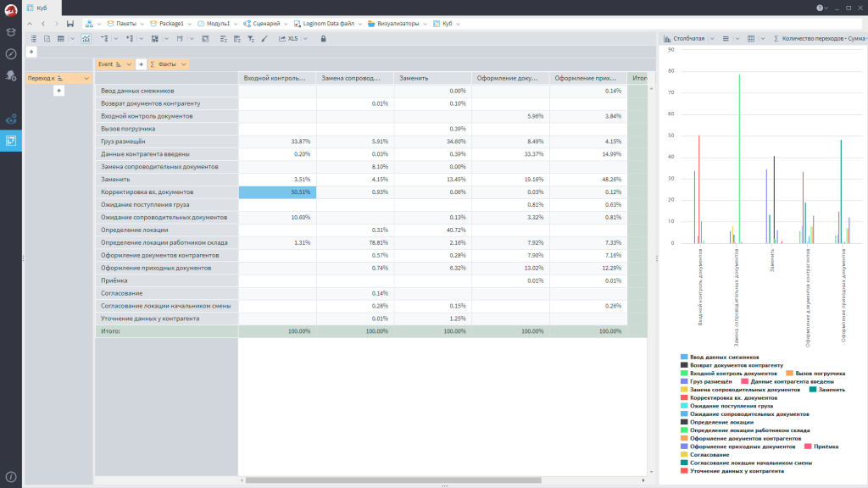Viewport: 868px width, 488px height.
Task: Click the plus button under Переход к
Action: pos(58,91)
